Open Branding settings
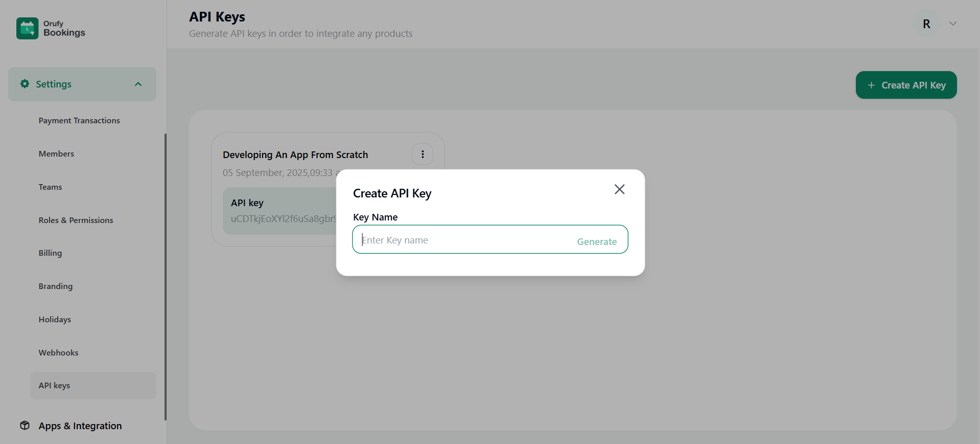Screen dimensions: 980x444 click(55, 286)
